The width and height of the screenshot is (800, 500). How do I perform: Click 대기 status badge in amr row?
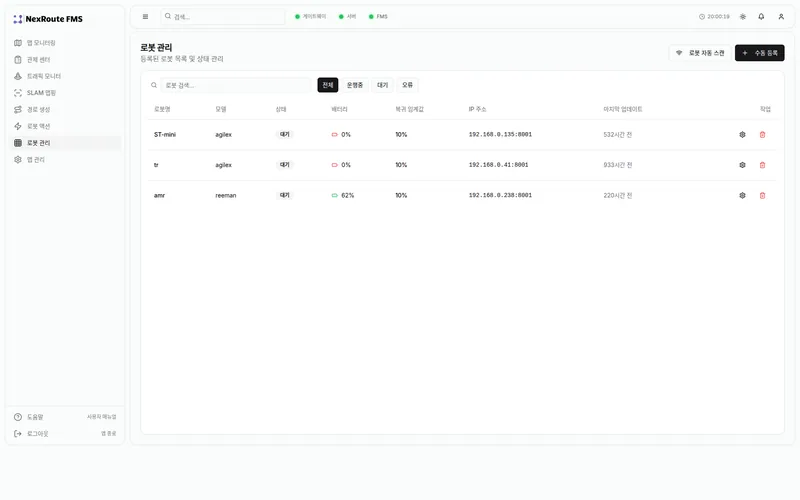(x=285, y=195)
